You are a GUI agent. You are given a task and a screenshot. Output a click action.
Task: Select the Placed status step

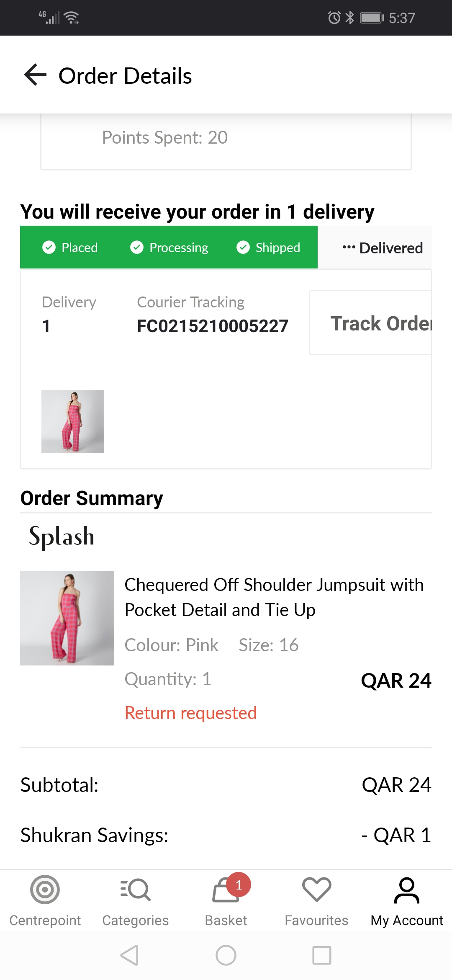click(x=70, y=248)
